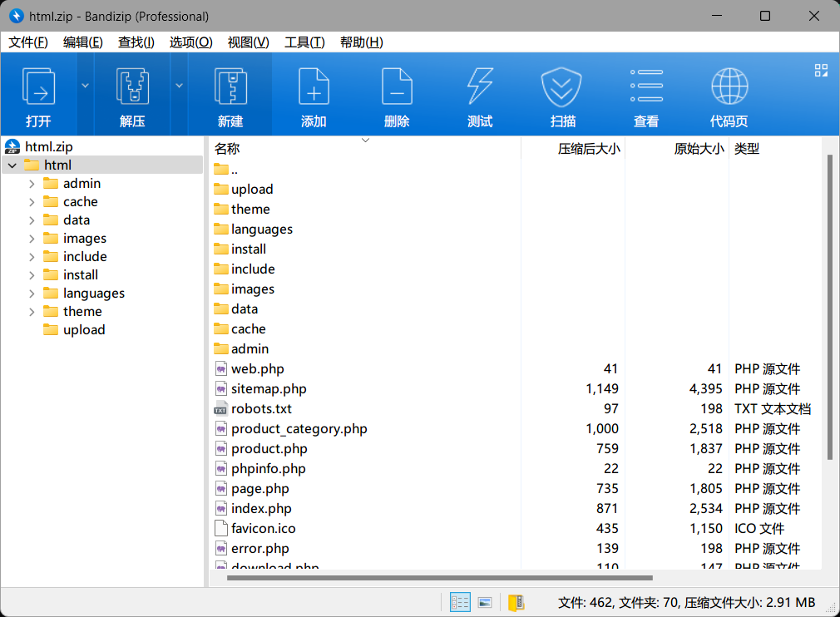The image size is (840, 617).
Task: Switch to detail list view in status bar
Action: click(460, 602)
